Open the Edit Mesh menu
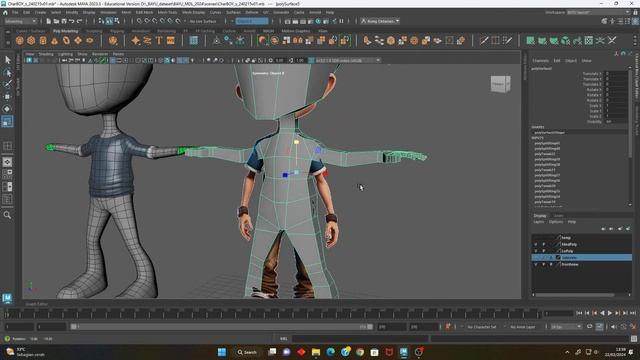The height and width of the screenshot is (360, 640). pyautogui.click(x=144, y=12)
